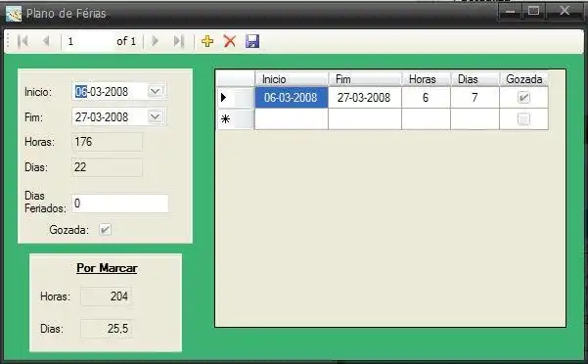588x364 pixels.
Task: Click the toolbar grip handle
Action: point(8,41)
